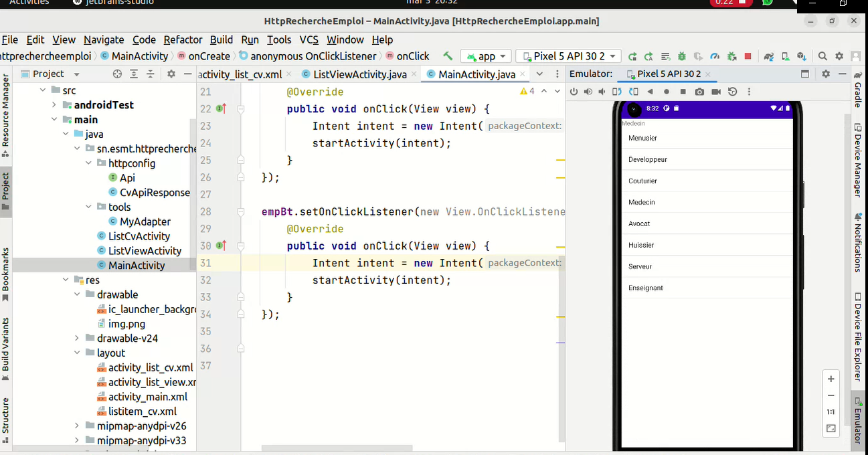Zoom in emulator with plus button
The height and width of the screenshot is (455, 868).
point(831,379)
